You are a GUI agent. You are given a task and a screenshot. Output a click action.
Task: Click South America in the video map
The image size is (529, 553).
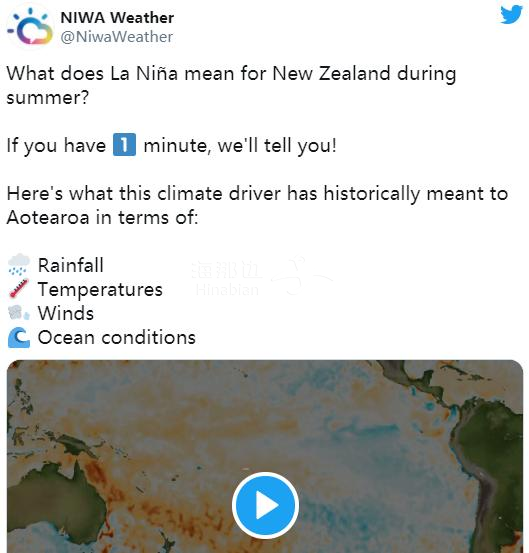point(490,469)
